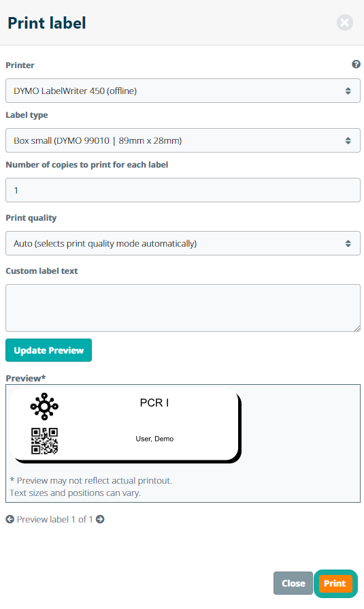Click the text area resize handle

point(357,328)
